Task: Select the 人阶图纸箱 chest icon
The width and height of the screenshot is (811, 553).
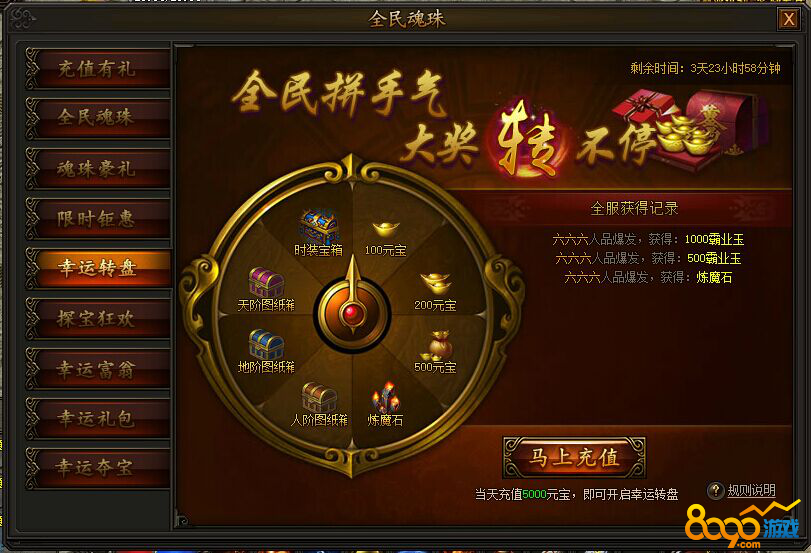Action: 319,397
